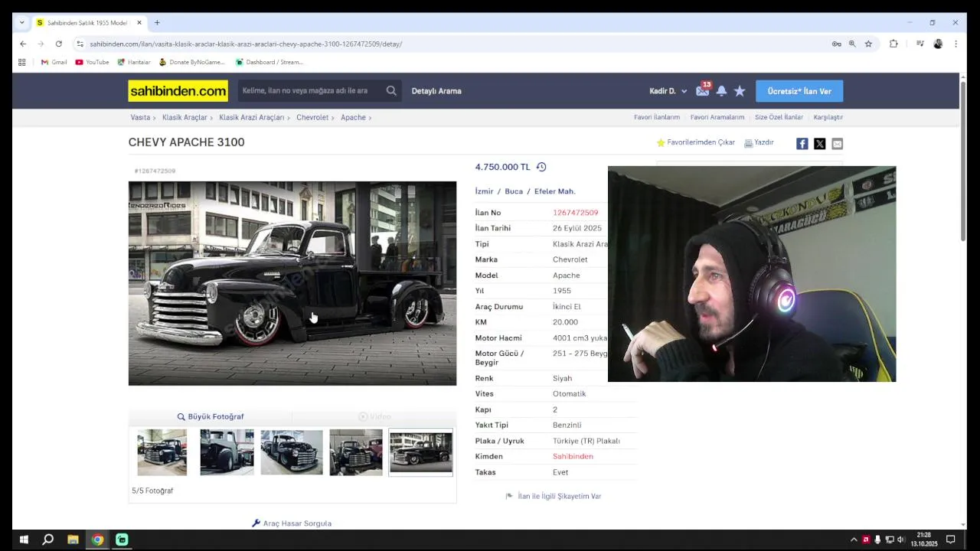Image resolution: width=980 pixels, height=551 pixels.
Task: Open Chrome tab search dropdown
Action: (21, 22)
